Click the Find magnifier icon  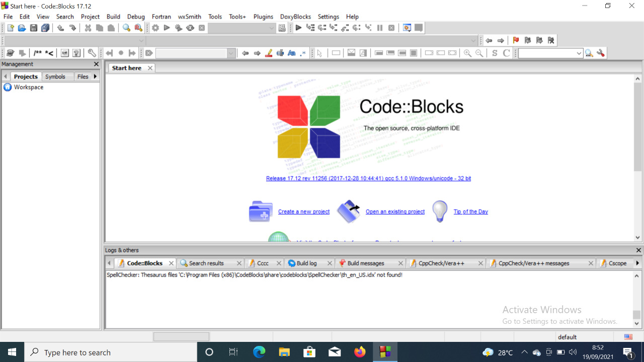tap(126, 28)
